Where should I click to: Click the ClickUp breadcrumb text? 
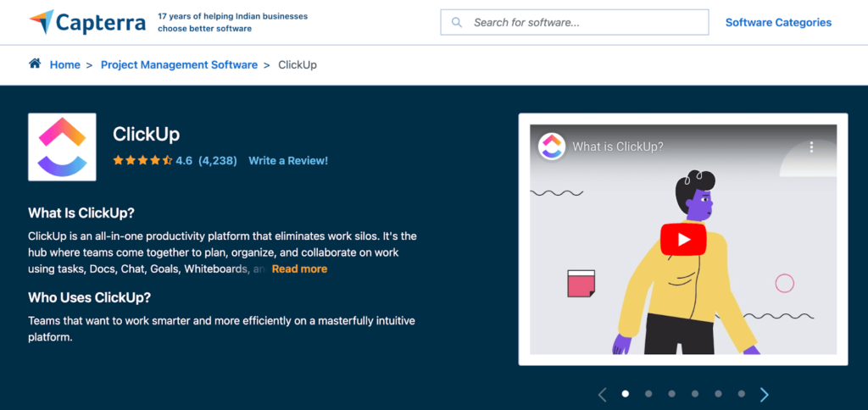tap(298, 64)
